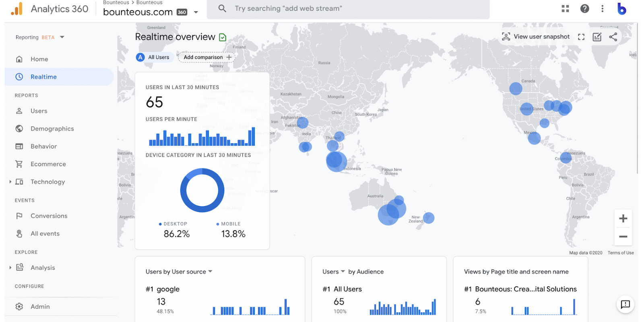Open the help question mark icon
Viewport: 644px width, 322px height.
[585, 8]
